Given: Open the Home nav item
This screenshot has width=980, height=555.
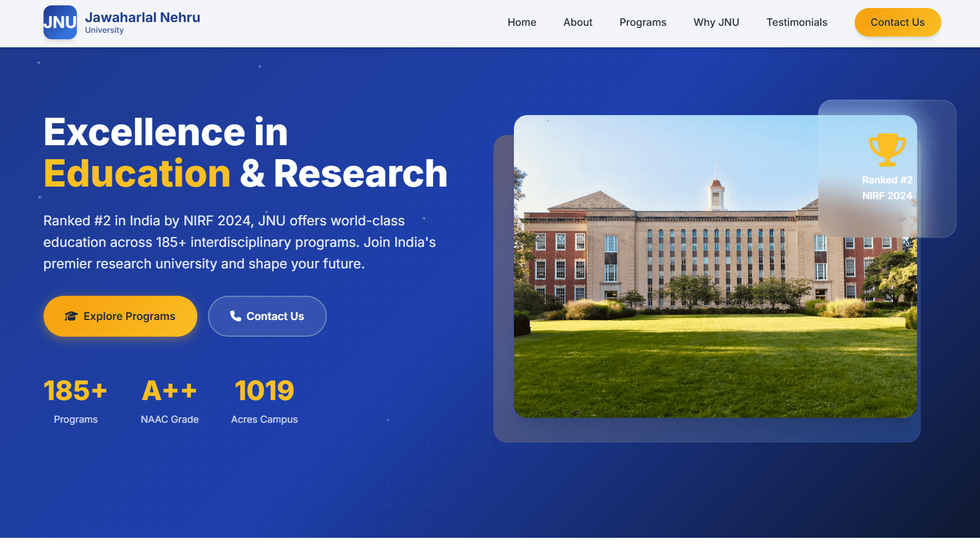Looking at the screenshot, I should tap(521, 23).
